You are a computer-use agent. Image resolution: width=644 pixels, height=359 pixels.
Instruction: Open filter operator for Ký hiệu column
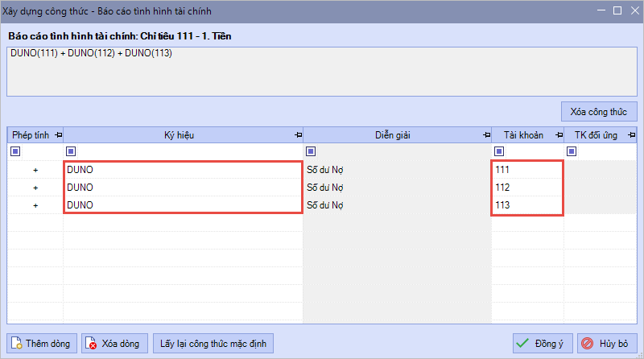point(70,151)
